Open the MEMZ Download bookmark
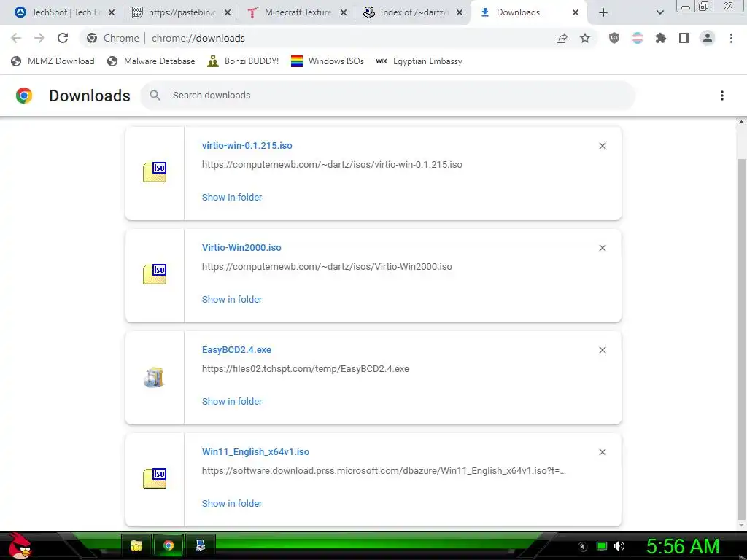 pyautogui.click(x=53, y=61)
